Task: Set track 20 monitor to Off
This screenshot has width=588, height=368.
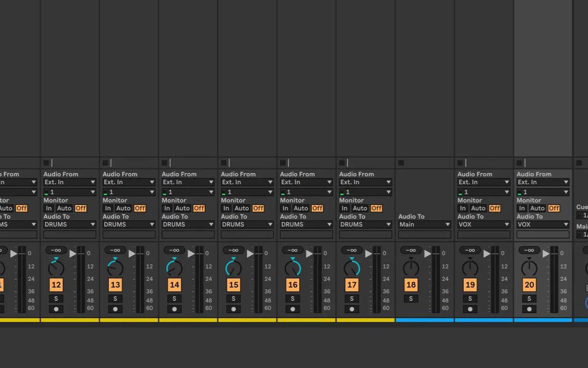Action: pyautogui.click(x=554, y=208)
